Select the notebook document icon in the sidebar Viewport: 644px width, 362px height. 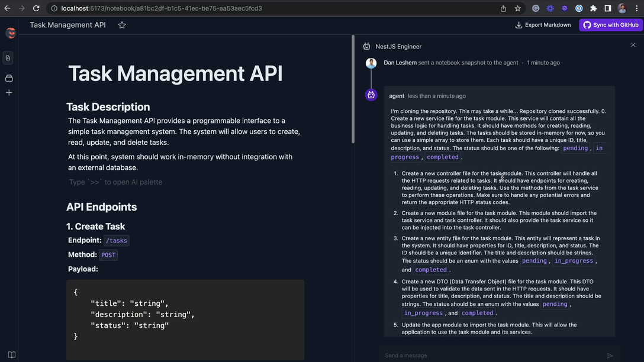point(7,57)
